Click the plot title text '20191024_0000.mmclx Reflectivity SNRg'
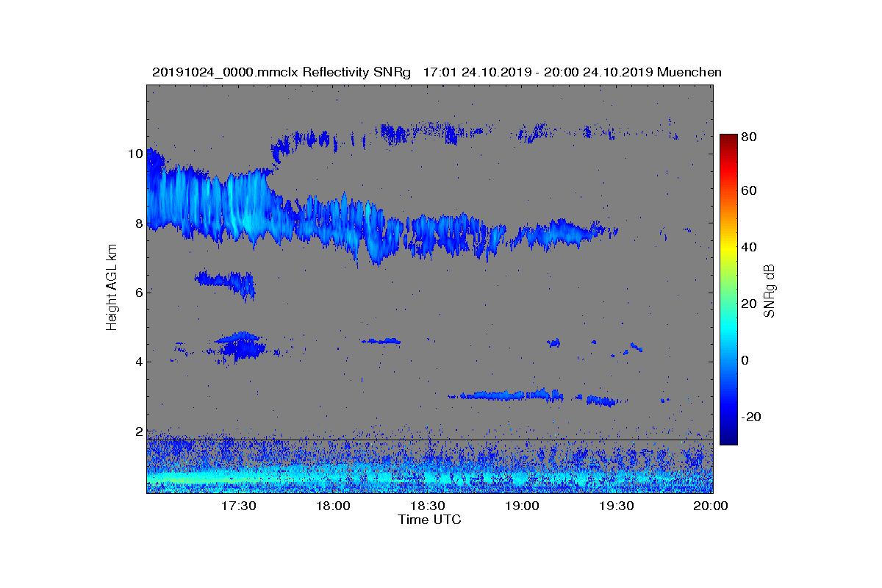 (x=281, y=72)
